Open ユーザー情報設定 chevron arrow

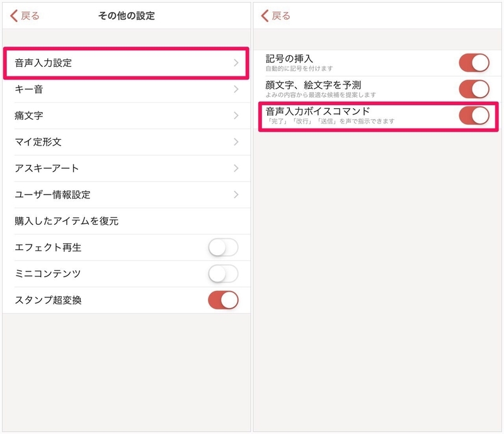236,195
